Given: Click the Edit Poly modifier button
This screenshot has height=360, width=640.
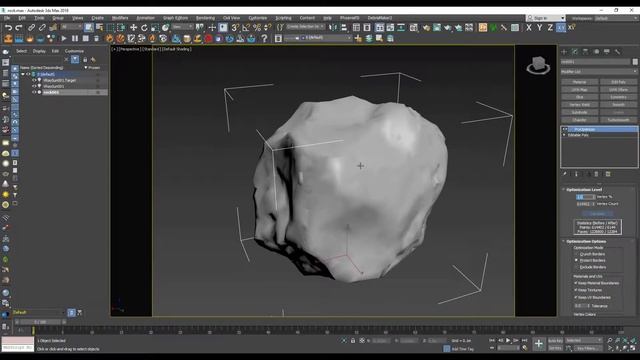Looking at the screenshot, I should (618, 82).
